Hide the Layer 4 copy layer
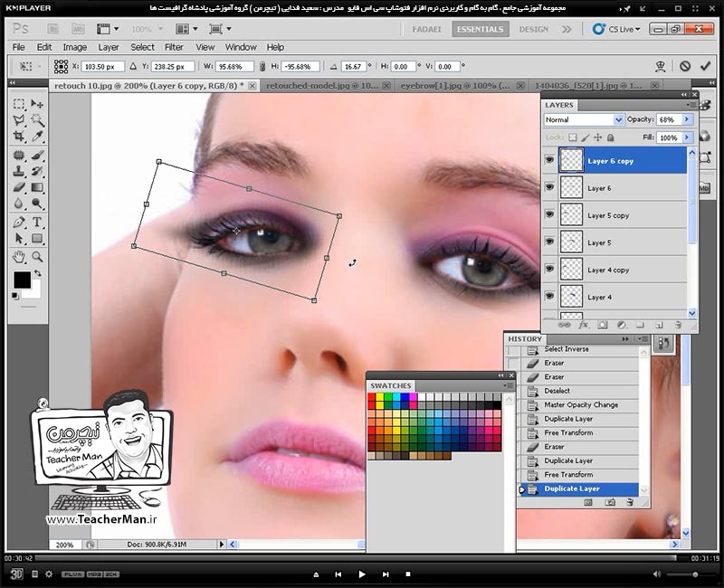This screenshot has height=588, width=724. tap(549, 269)
